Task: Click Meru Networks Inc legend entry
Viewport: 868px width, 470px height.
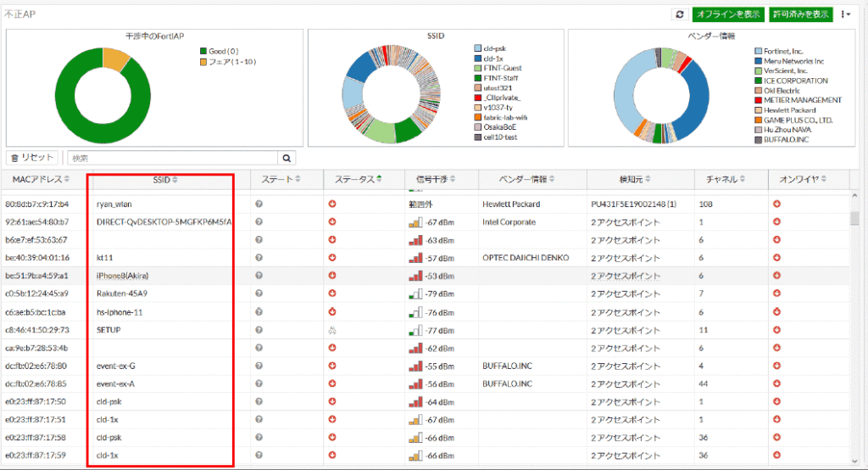Action: [789, 61]
